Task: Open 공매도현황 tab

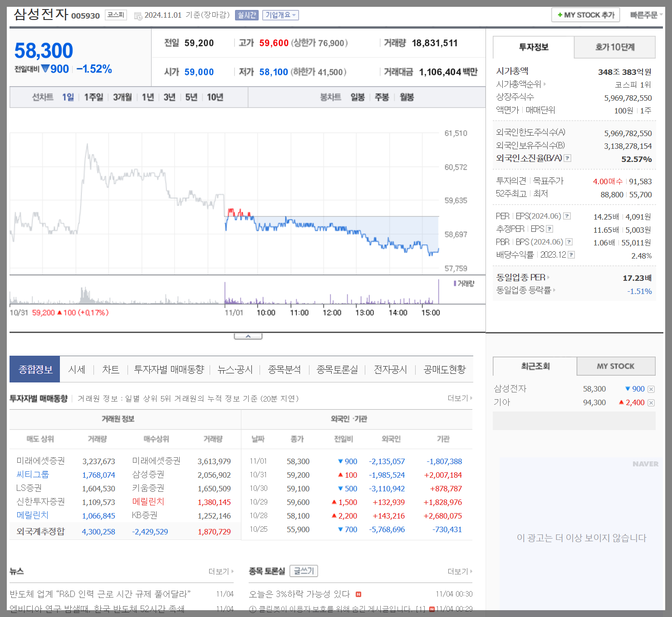Action: point(444,370)
